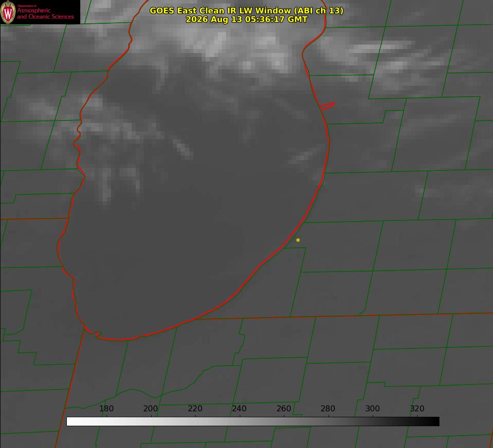
Task: Click the 300 colorbar tick label
Action: pyautogui.click(x=372, y=408)
